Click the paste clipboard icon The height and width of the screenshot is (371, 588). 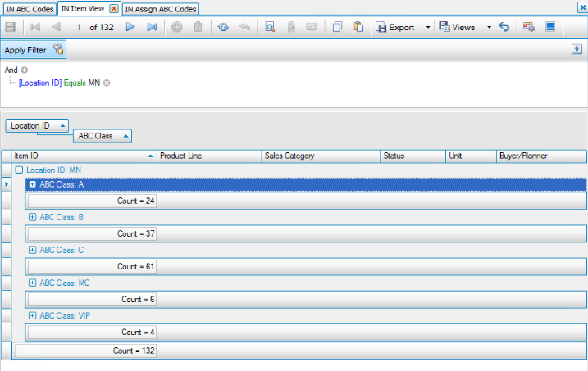[358, 27]
